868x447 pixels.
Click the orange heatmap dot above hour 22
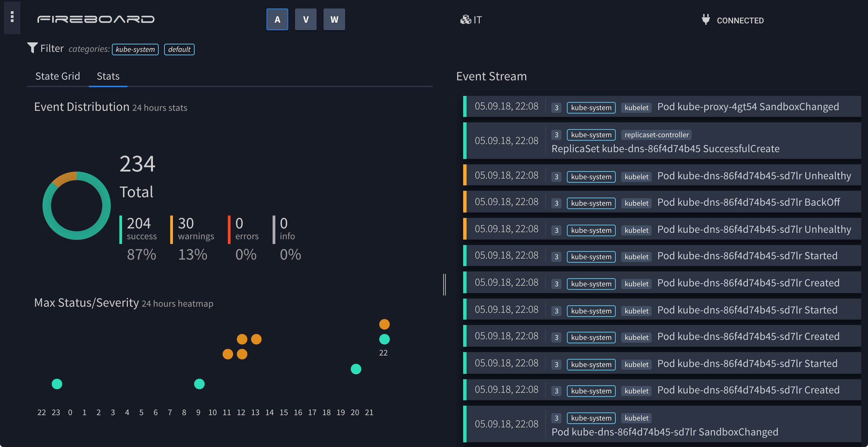click(384, 324)
